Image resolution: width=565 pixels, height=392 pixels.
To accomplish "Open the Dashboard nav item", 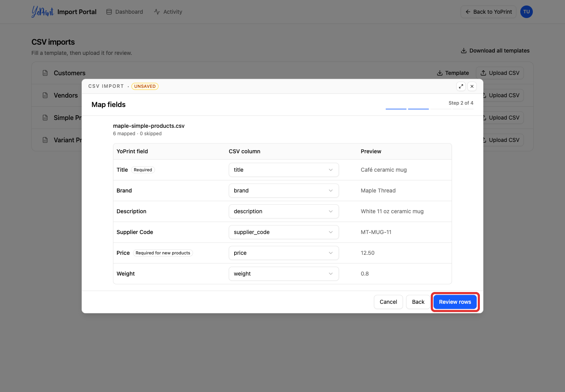I will pos(124,12).
